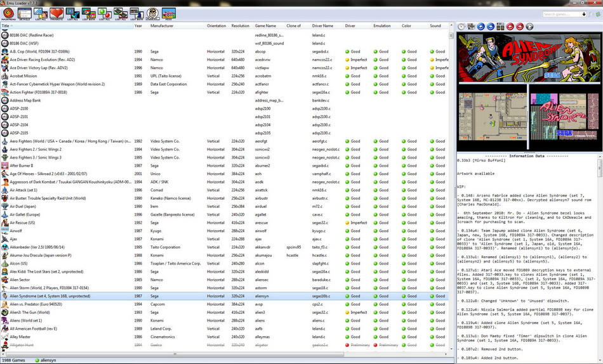Select the A.B. Cop (World, FD1094 317-0169b) row
This screenshot has width=603, height=364.
(224, 51)
